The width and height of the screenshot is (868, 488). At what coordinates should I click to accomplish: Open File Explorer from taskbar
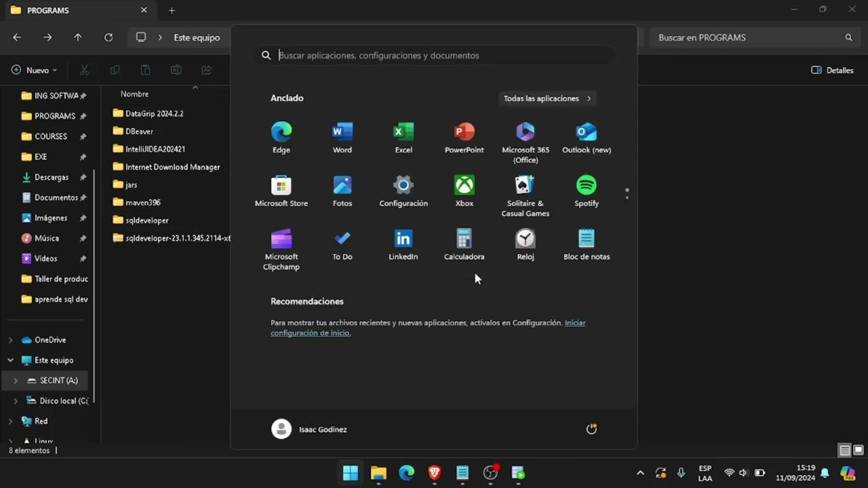pyautogui.click(x=378, y=472)
